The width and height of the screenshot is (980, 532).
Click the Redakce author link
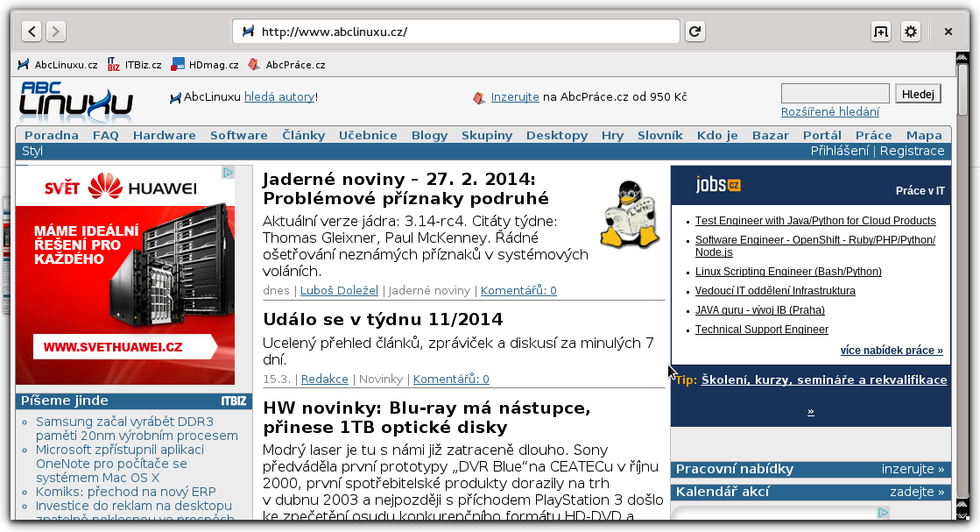coord(324,379)
